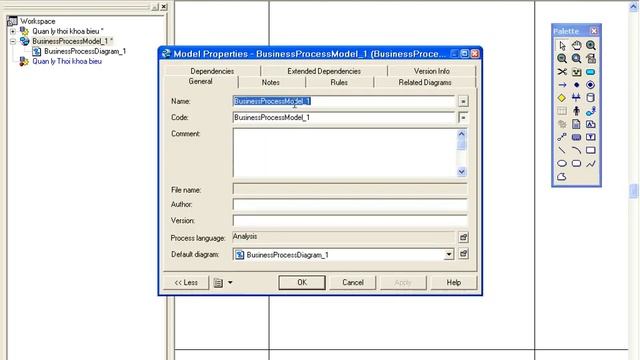Select the Organization Unit person tool
The height and width of the screenshot is (360, 640).
[576, 111]
